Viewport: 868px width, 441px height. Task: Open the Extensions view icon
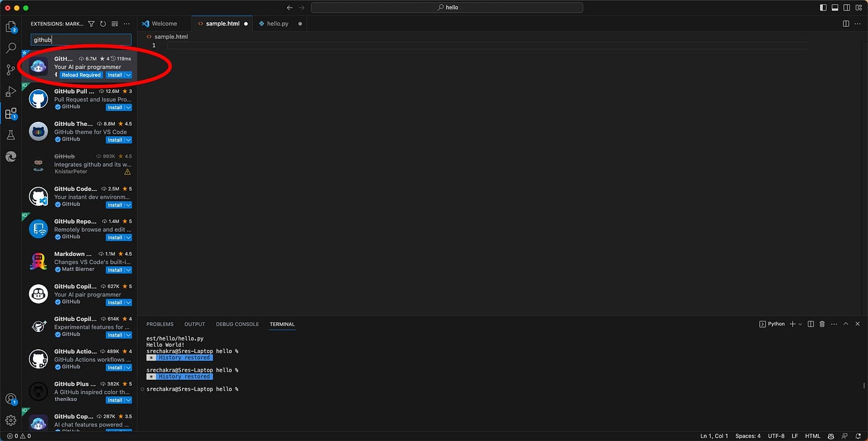coord(11,114)
